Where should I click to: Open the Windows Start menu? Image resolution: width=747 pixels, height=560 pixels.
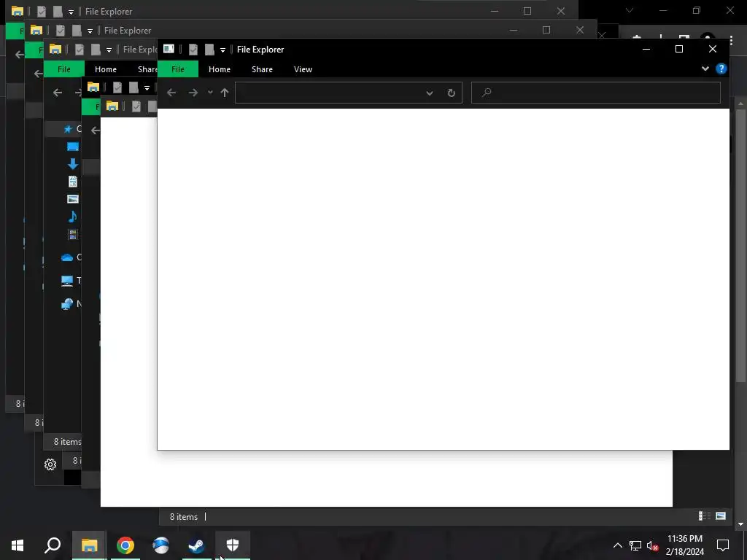point(18,545)
